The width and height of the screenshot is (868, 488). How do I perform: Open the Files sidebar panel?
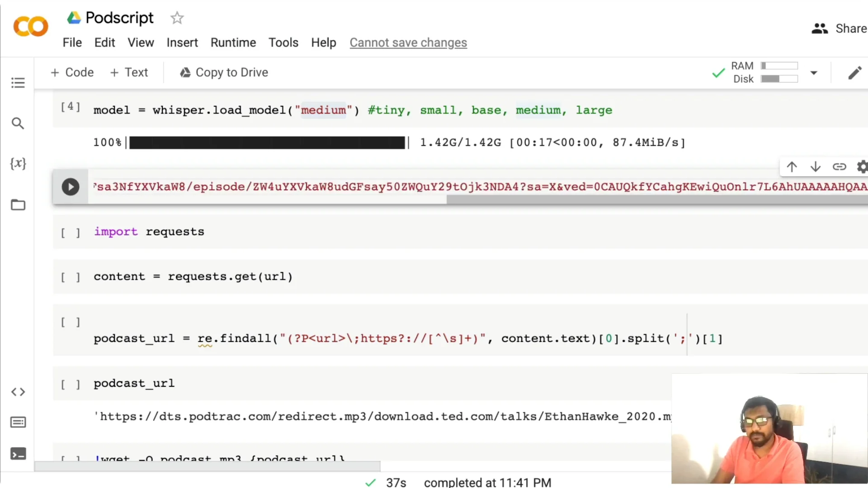(x=18, y=205)
